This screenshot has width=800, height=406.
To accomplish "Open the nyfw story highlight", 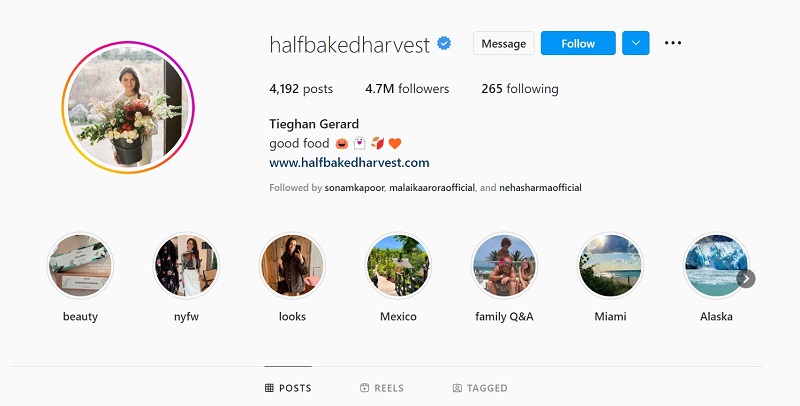I will point(186,265).
